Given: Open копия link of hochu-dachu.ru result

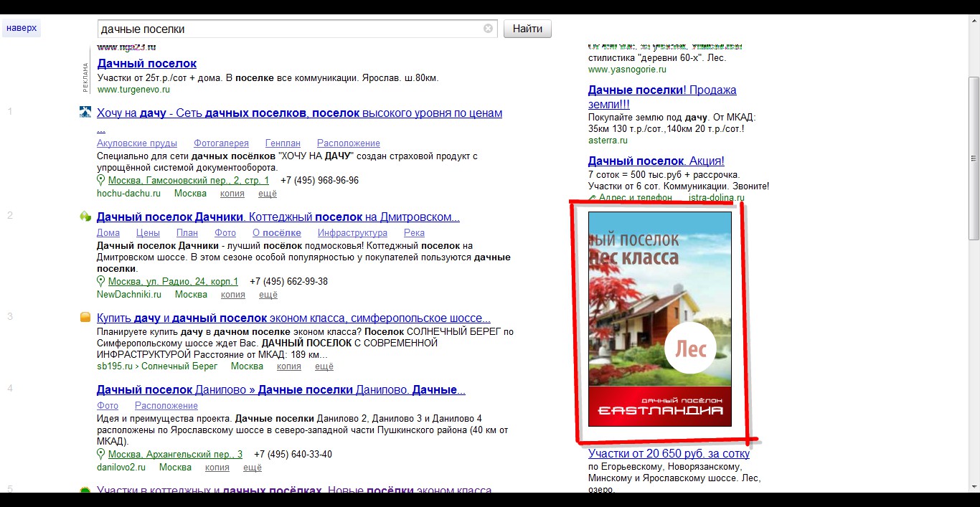Looking at the screenshot, I should pos(232,194).
